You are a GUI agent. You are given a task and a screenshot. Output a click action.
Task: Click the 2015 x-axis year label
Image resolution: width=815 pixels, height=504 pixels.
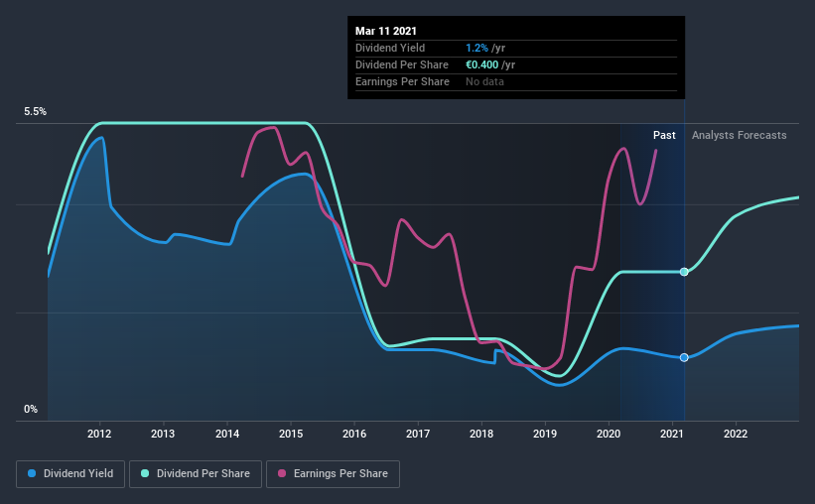291,434
